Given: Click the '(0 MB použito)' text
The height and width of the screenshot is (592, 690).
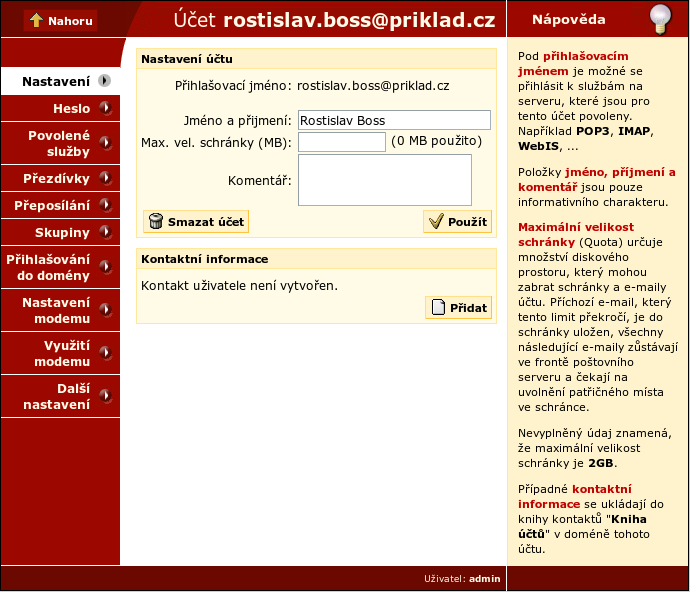Looking at the screenshot, I should click(x=437, y=141).
